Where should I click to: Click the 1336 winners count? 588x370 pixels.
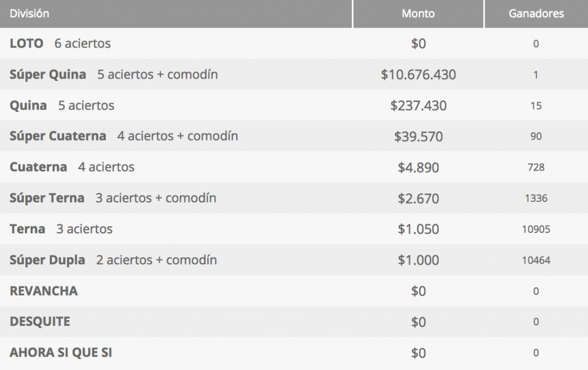coord(536,198)
